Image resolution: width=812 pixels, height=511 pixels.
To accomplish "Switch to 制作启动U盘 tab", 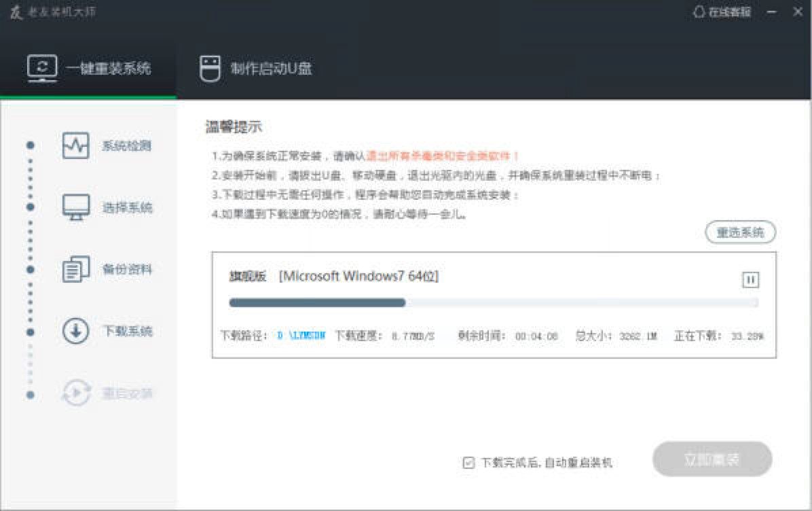I will click(x=256, y=69).
